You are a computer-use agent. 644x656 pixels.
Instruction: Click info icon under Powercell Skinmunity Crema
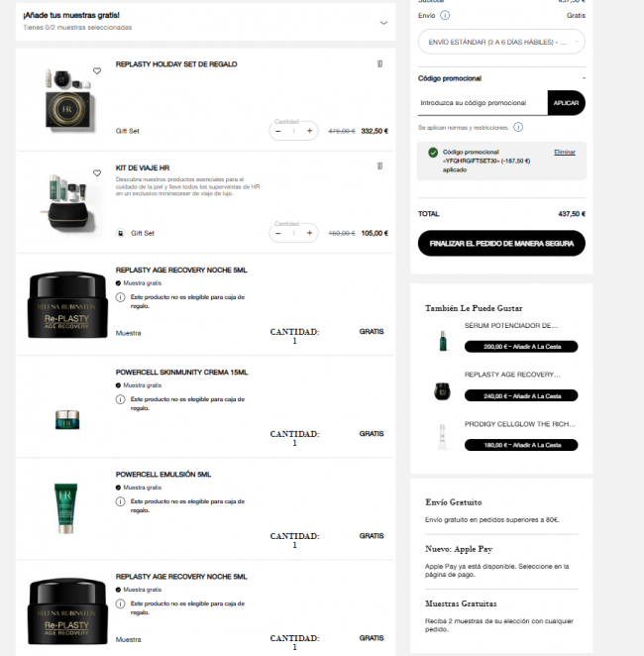tap(121, 399)
